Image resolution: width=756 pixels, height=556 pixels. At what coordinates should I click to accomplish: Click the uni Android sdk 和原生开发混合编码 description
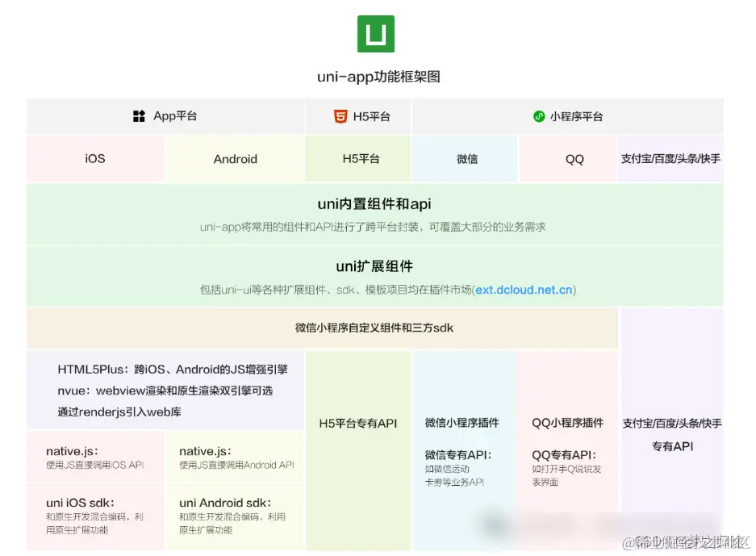[x=232, y=523]
